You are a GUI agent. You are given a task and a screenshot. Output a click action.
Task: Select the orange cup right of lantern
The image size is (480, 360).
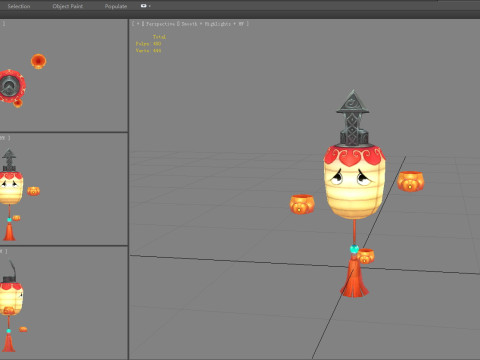[x=410, y=181]
